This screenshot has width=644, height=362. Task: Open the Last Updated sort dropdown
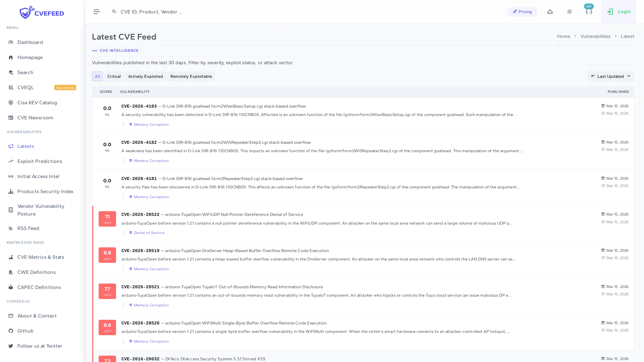point(610,76)
